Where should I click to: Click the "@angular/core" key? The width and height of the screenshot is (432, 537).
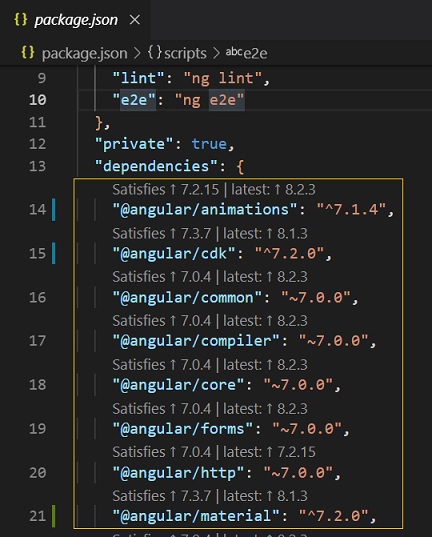click(x=178, y=385)
